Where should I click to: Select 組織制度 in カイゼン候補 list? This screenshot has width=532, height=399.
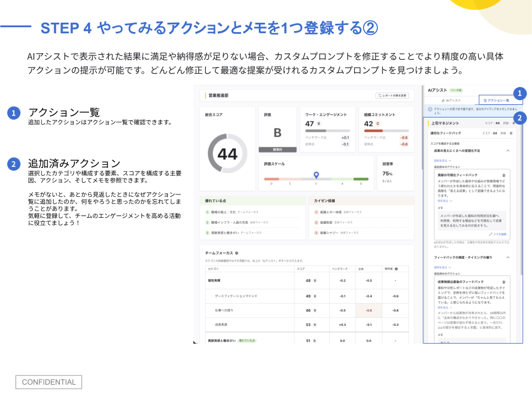click(326, 223)
